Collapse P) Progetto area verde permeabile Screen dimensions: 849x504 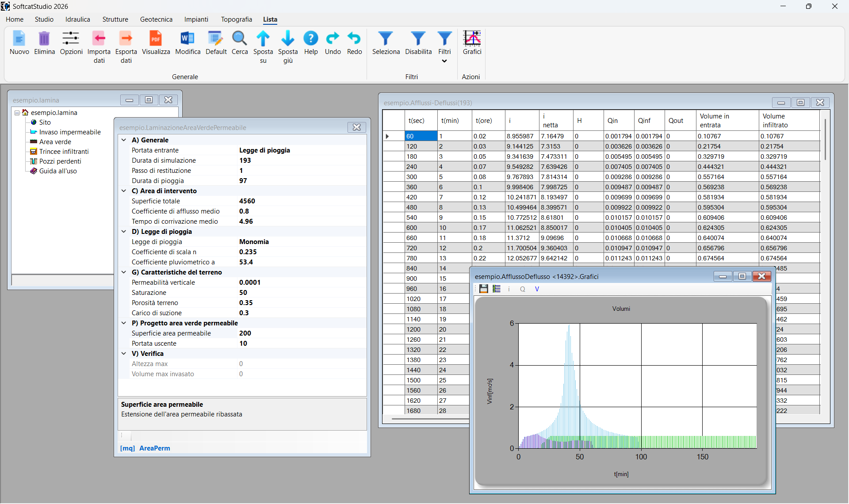(124, 323)
